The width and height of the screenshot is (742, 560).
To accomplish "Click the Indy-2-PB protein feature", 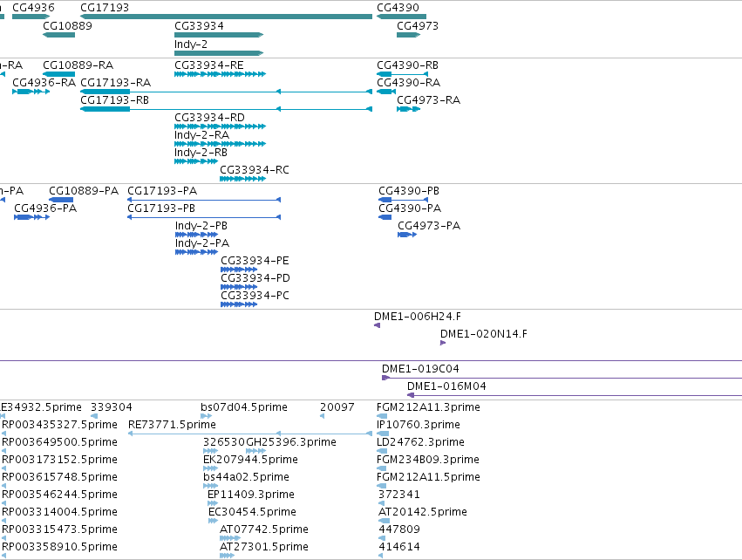I will pos(196,235).
